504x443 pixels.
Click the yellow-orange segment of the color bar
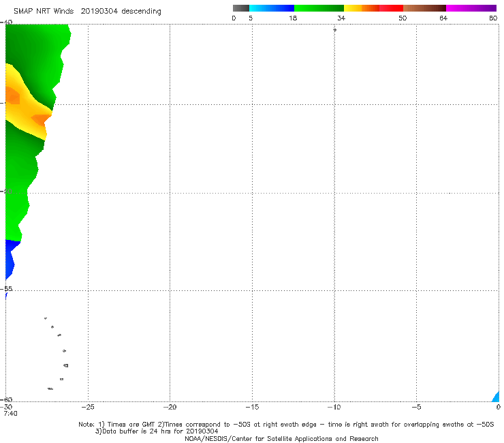tap(362, 8)
